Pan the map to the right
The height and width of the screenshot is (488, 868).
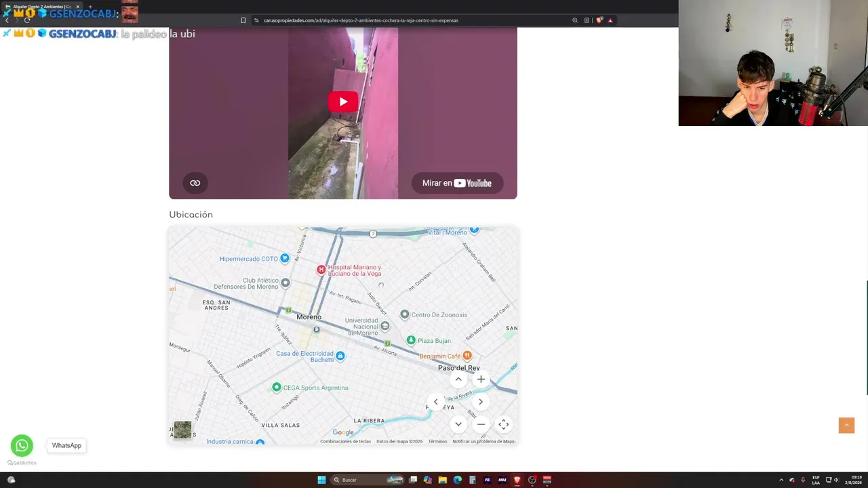point(481,402)
